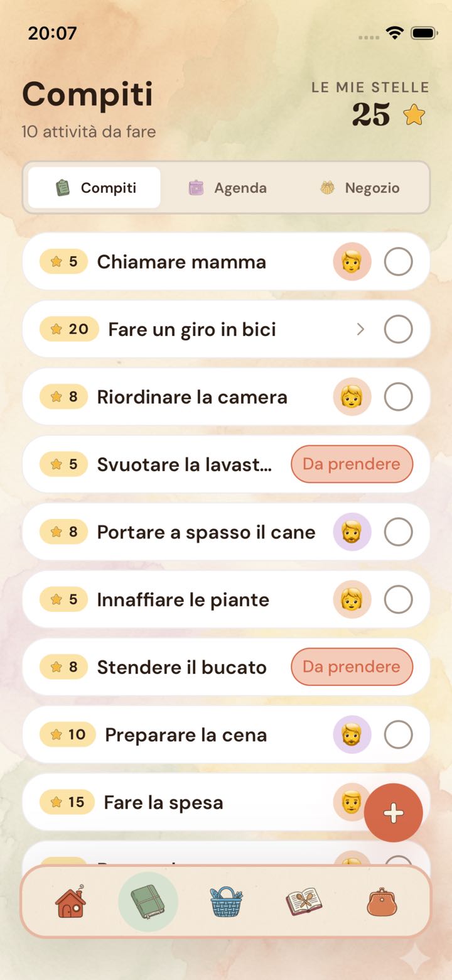Tap the green notebook icon in bottom bar

pyautogui.click(x=148, y=901)
